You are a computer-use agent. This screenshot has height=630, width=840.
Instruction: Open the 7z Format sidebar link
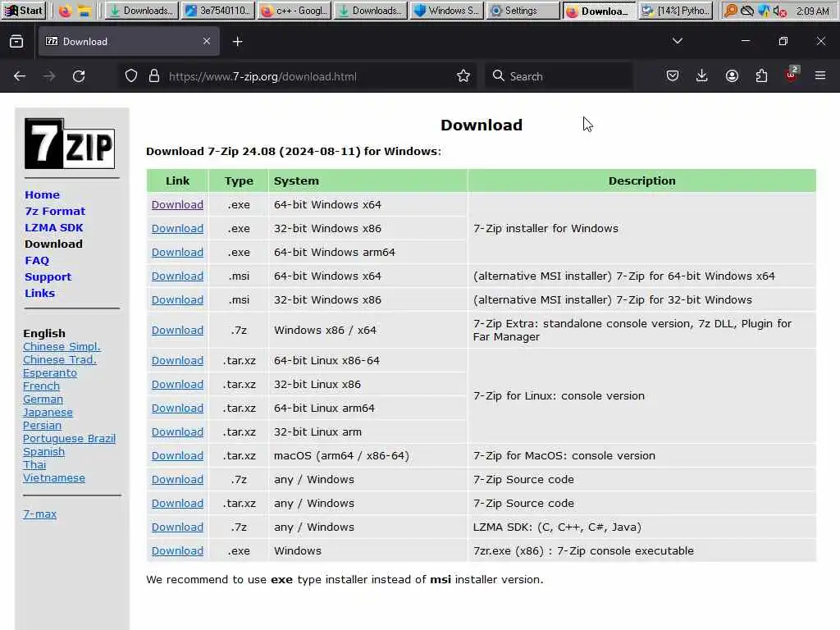[x=55, y=211]
